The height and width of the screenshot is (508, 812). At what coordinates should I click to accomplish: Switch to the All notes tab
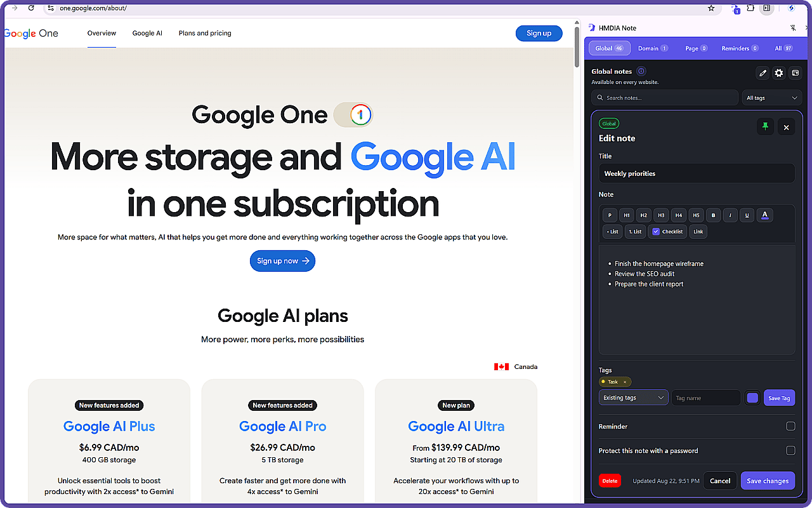(783, 48)
